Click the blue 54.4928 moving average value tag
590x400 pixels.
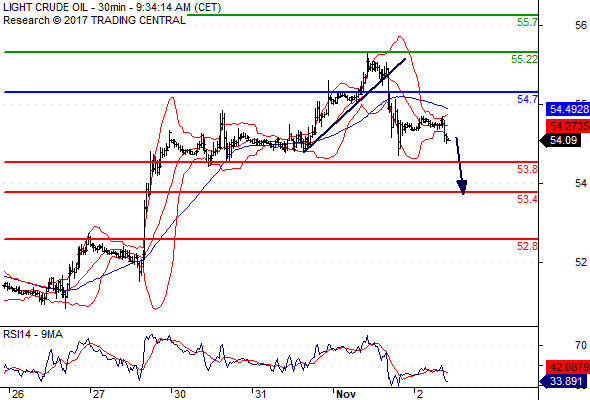coord(568,109)
